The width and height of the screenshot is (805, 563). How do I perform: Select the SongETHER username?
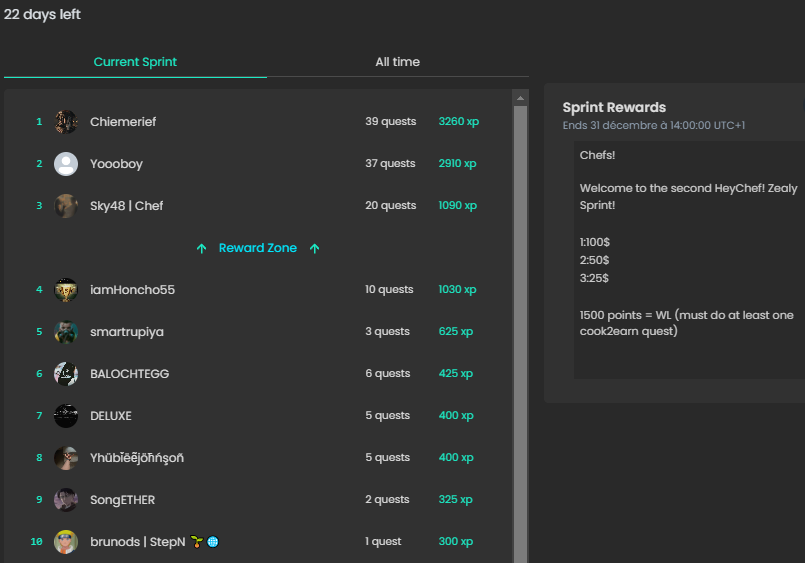click(123, 500)
